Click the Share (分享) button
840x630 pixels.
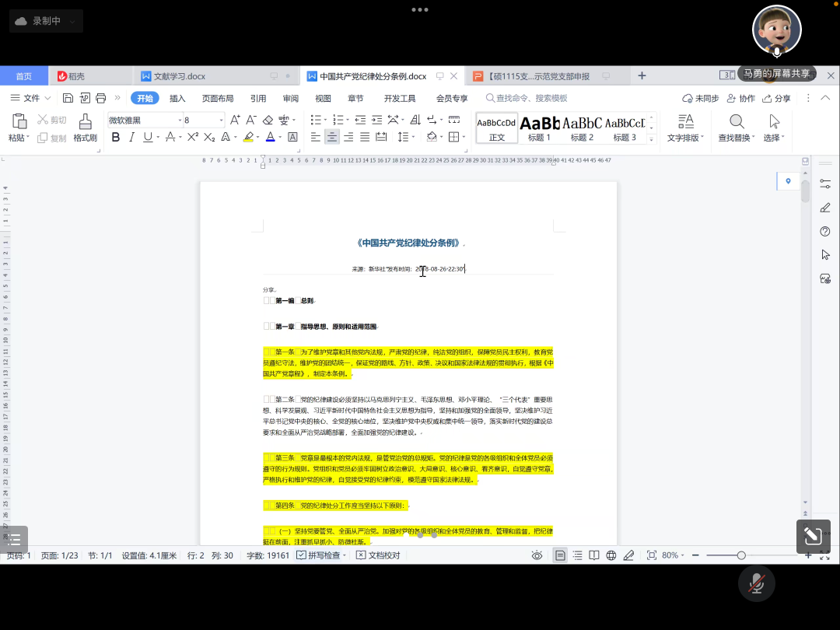pos(777,98)
